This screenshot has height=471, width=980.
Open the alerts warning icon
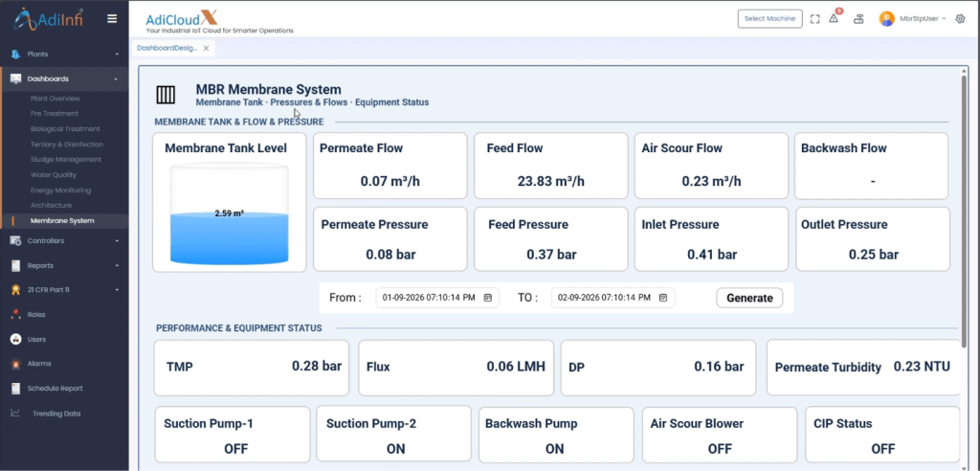coord(834,18)
